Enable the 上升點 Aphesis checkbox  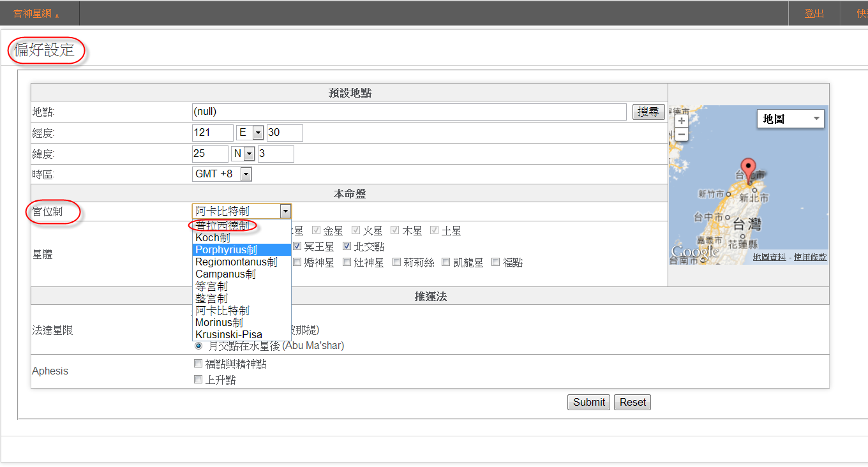198,380
